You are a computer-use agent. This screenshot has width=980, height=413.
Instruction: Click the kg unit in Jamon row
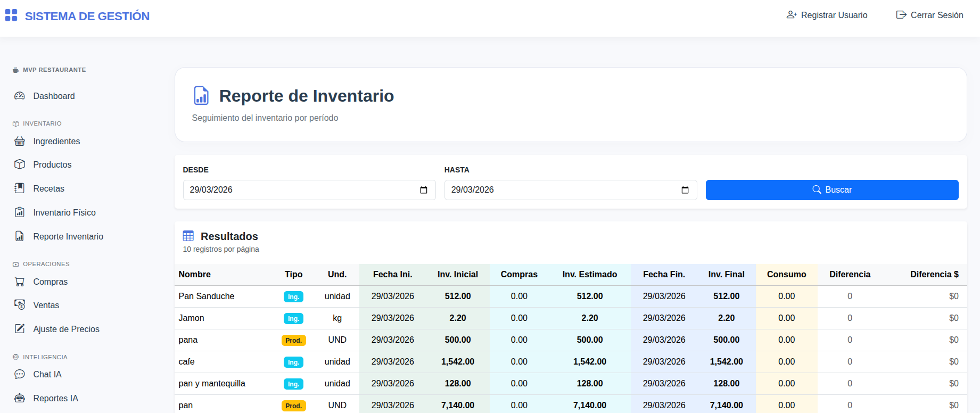click(x=337, y=318)
